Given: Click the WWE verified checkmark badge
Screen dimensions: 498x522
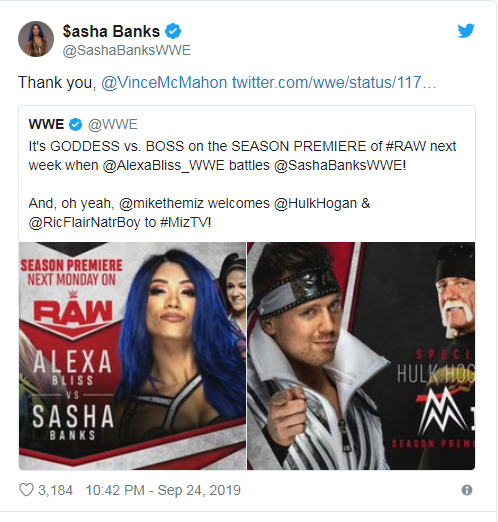Looking at the screenshot, I should coord(75,125).
